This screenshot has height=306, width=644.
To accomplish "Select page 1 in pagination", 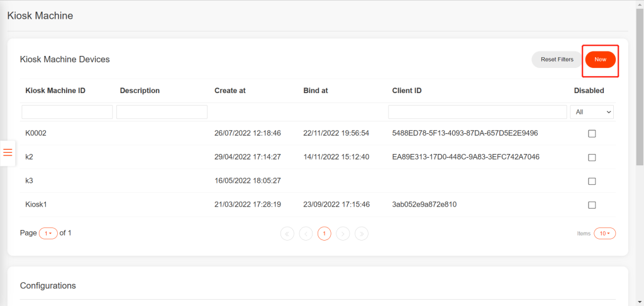I will pos(324,233).
